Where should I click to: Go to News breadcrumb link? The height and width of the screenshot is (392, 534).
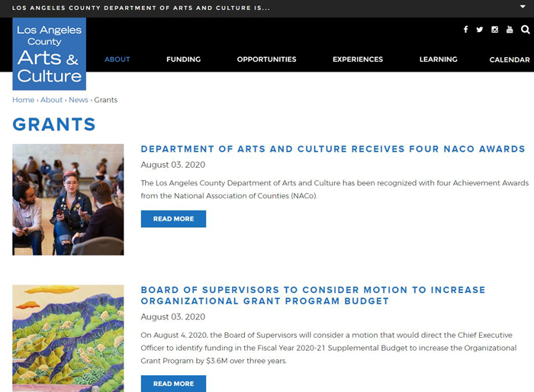(x=79, y=100)
